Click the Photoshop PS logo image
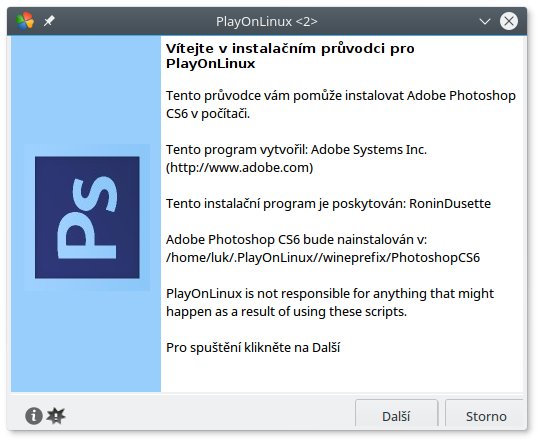Screen dimensions: 540x443 [x=87, y=217]
